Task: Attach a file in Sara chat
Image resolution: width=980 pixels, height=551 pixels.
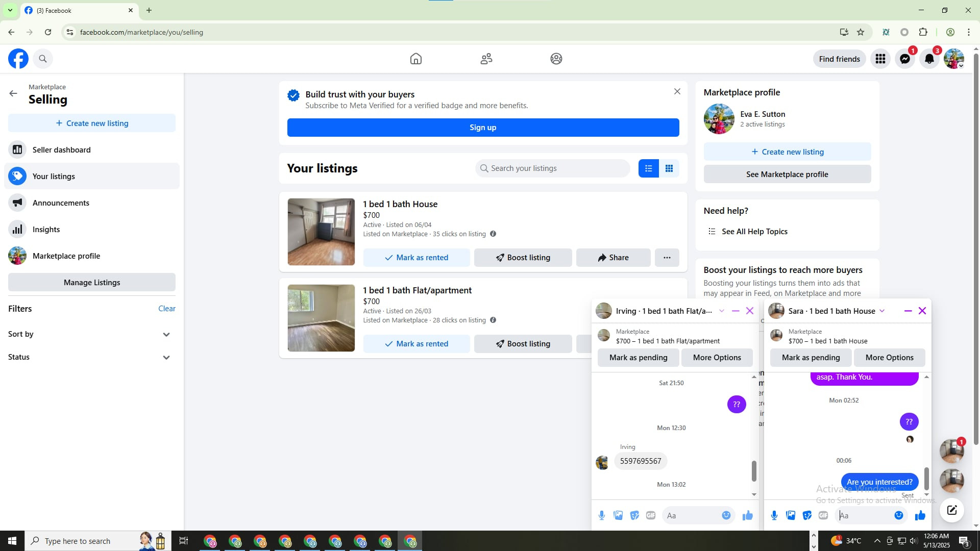Action: pyautogui.click(x=791, y=516)
